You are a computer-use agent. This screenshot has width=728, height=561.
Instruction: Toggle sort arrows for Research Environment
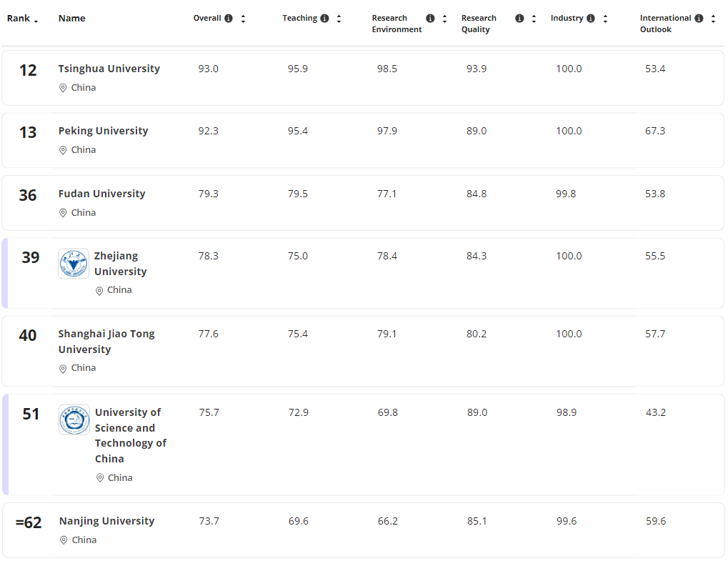pos(444,19)
